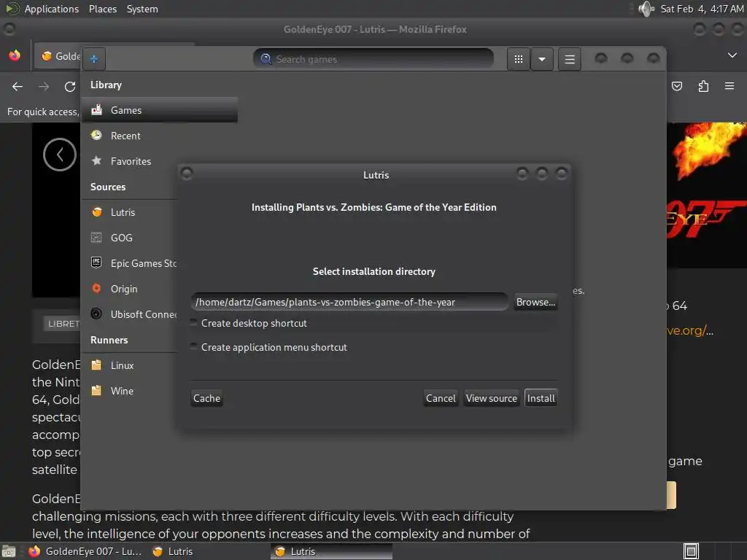The width and height of the screenshot is (747, 560).
Task: Click the add game plus icon in Lutris
Action: coord(94,58)
